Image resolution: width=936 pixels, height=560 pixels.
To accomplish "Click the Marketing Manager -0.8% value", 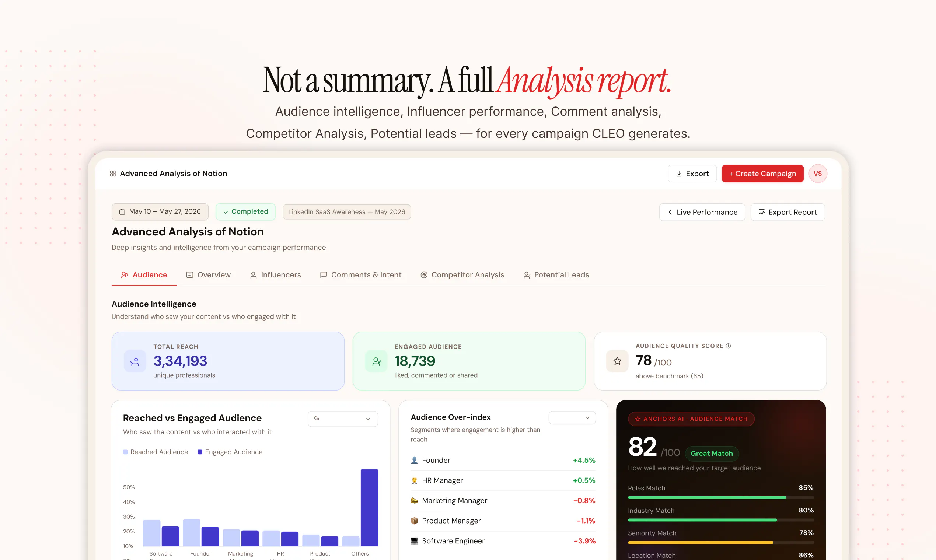I will (x=584, y=501).
